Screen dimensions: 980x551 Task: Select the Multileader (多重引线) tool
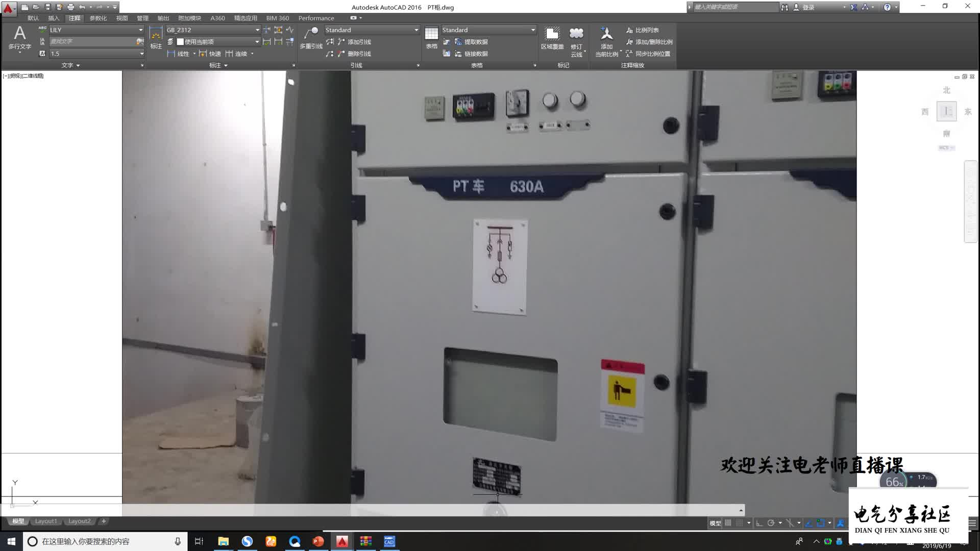tap(311, 38)
